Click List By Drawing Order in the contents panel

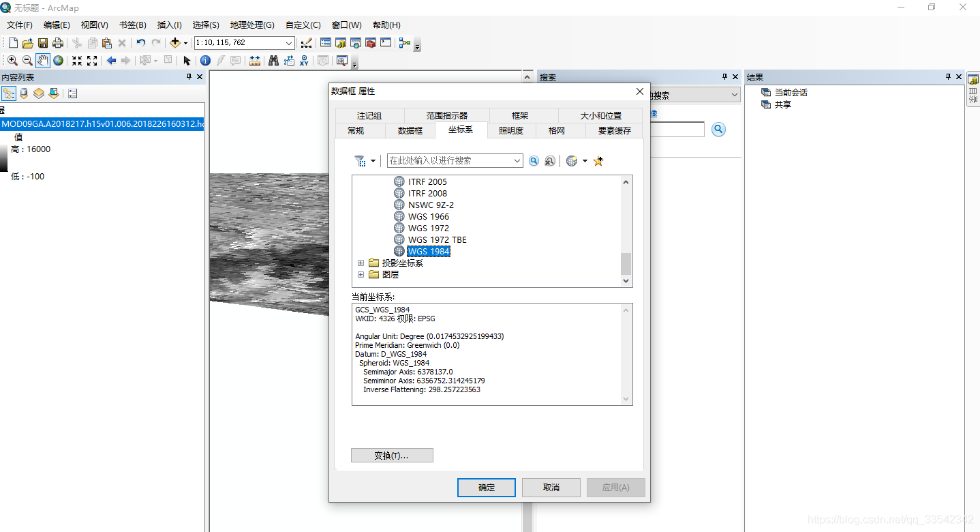[9, 93]
